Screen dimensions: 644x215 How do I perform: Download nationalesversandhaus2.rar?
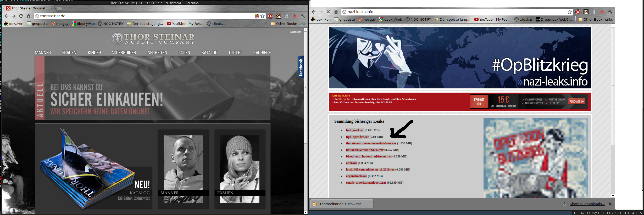click(365, 150)
